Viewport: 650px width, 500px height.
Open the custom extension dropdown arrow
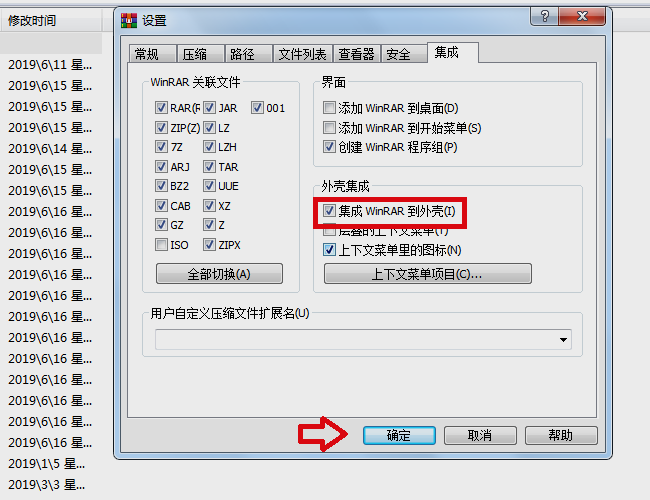563,340
